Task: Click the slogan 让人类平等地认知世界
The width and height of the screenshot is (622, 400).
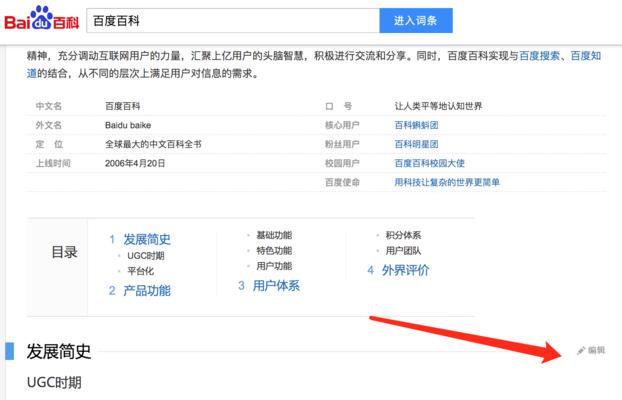Action: [x=438, y=106]
